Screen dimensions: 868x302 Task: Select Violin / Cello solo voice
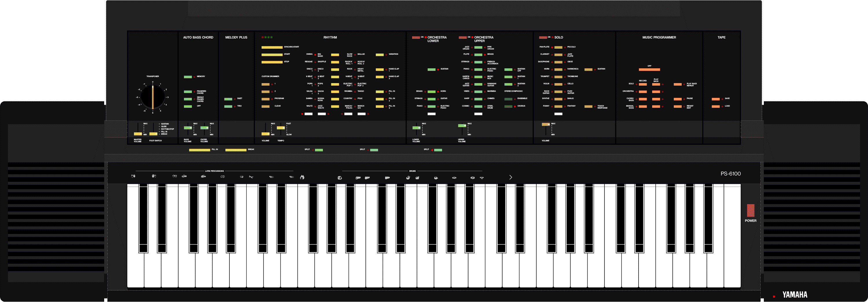coord(558,84)
